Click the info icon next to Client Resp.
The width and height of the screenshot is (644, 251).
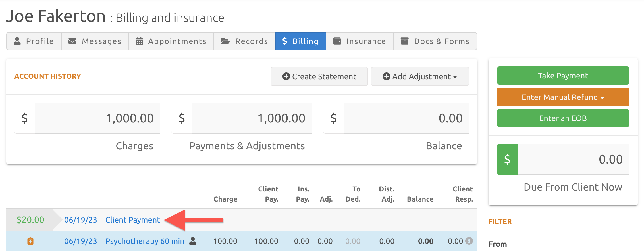pyautogui.click(x=469, y=241)
